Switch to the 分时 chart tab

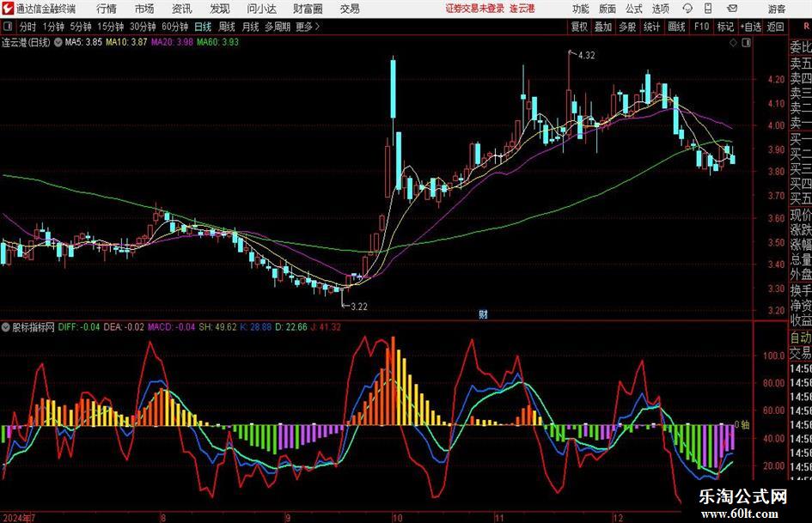(28, 27)
